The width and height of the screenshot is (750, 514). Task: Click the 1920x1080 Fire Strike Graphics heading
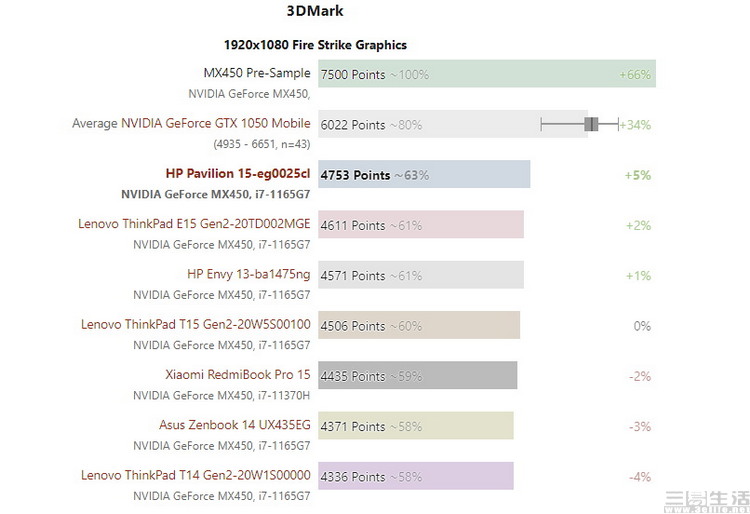(315, 45)
